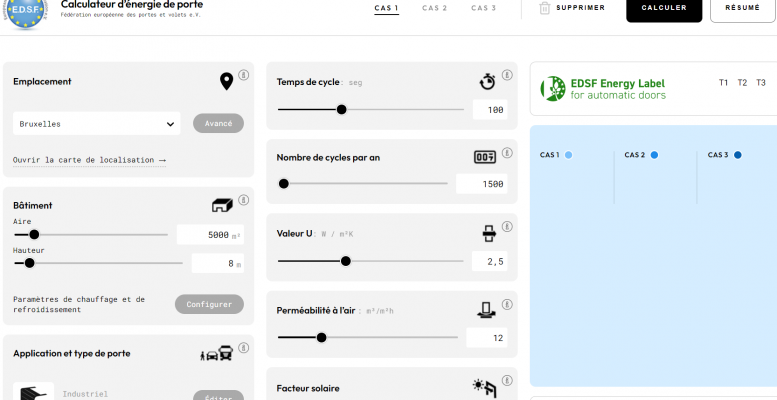This screenshot has width=777, height=400.
Task: Click the Valeur U heat-transfer icon
Action: tap(489, 233)
